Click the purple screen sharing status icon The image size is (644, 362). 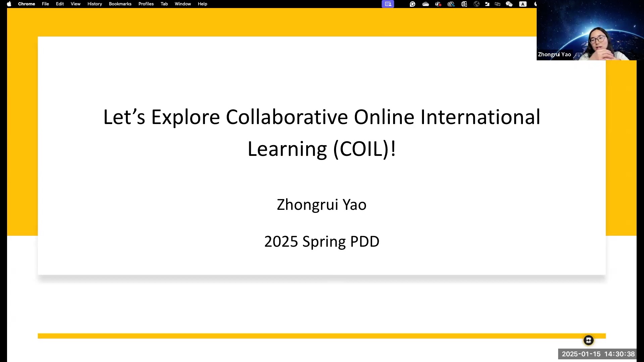click(388, 4)
